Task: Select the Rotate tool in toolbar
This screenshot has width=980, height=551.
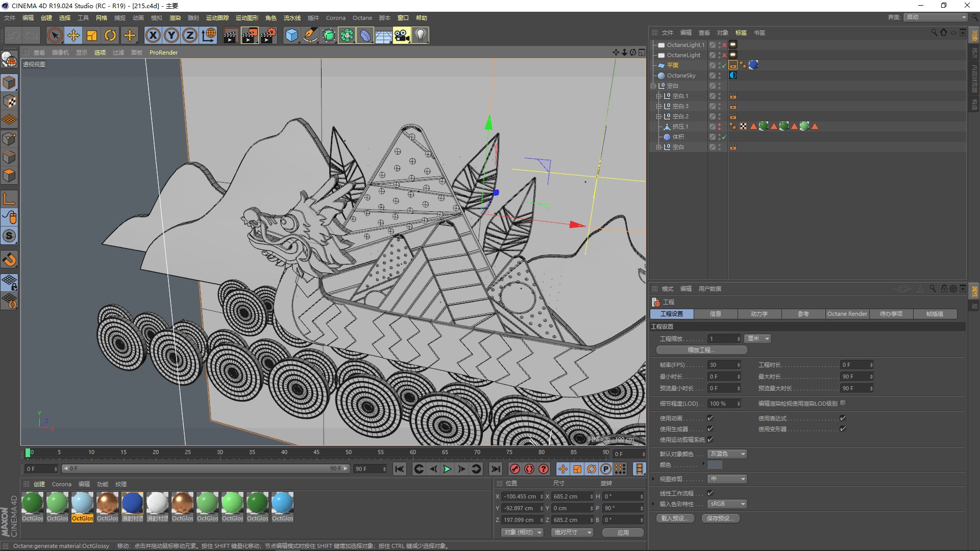Action: tap(110, 35)
